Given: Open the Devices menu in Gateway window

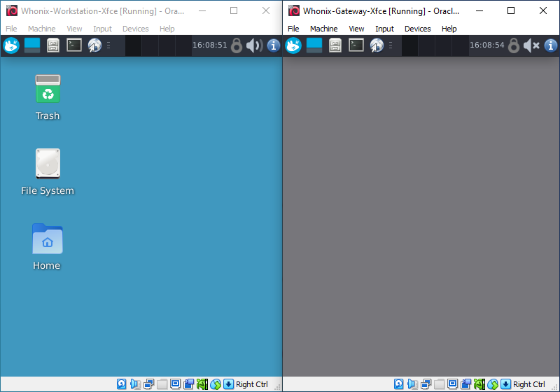Looking at the screenshot, I should coord(417,29).
